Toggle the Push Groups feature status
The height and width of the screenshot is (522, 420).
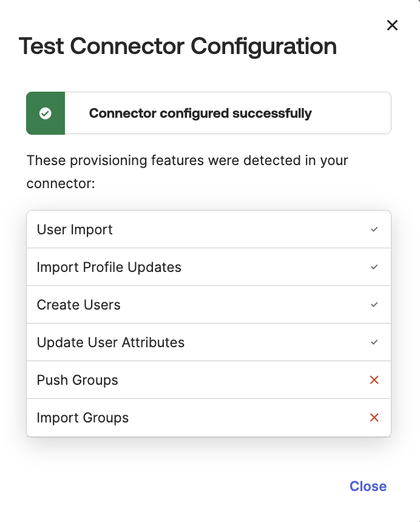(x=374, y=379)
